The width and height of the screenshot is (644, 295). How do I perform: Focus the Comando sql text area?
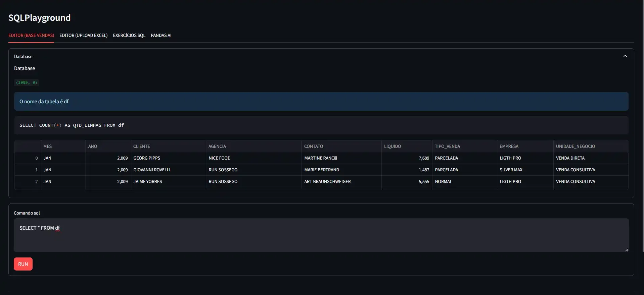pos(321,235)
